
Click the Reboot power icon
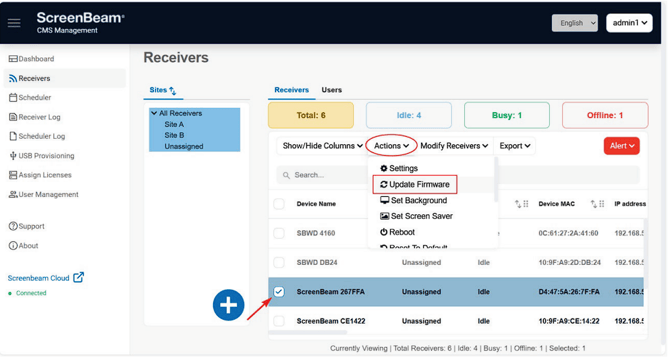383,232
